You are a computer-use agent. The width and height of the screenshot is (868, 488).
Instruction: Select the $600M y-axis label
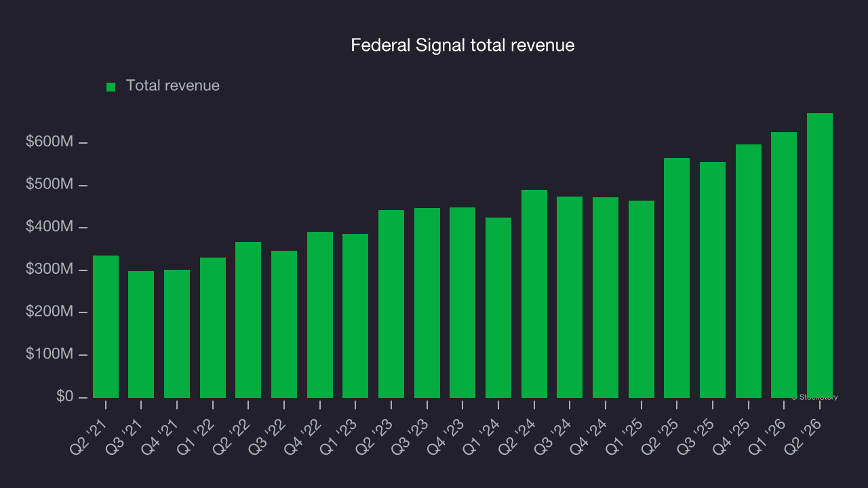tap(50, 142)
